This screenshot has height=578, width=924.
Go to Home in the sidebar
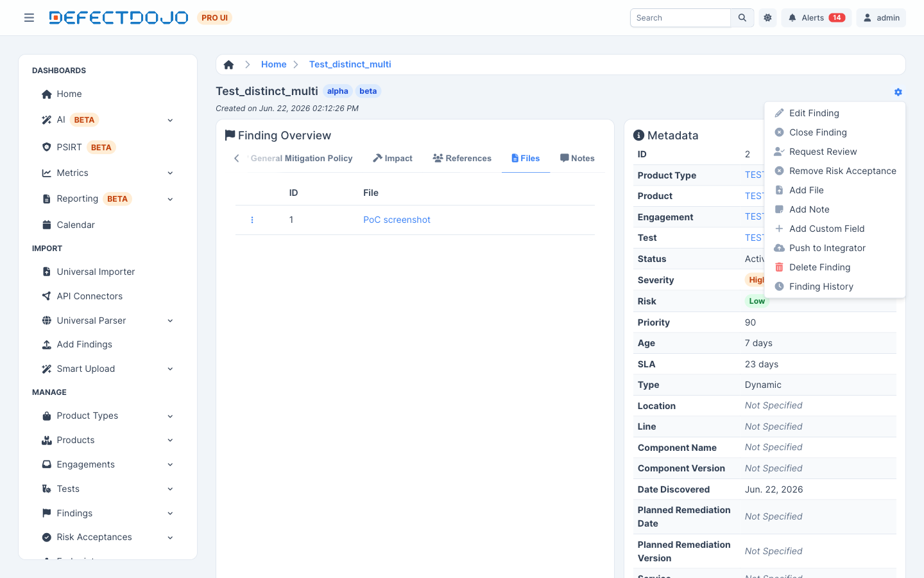tap(108, 94)
